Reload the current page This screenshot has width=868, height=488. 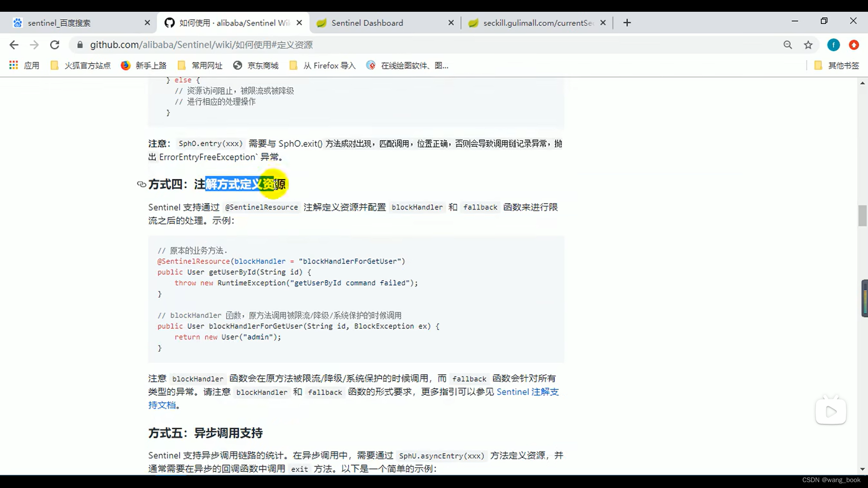click(55, 45)
